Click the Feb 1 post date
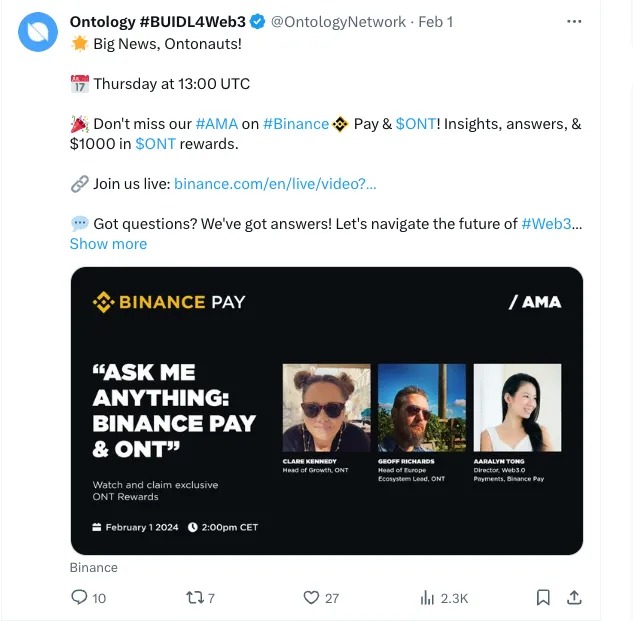This screenshot has height=621, width=633. [x=435, y=21]
